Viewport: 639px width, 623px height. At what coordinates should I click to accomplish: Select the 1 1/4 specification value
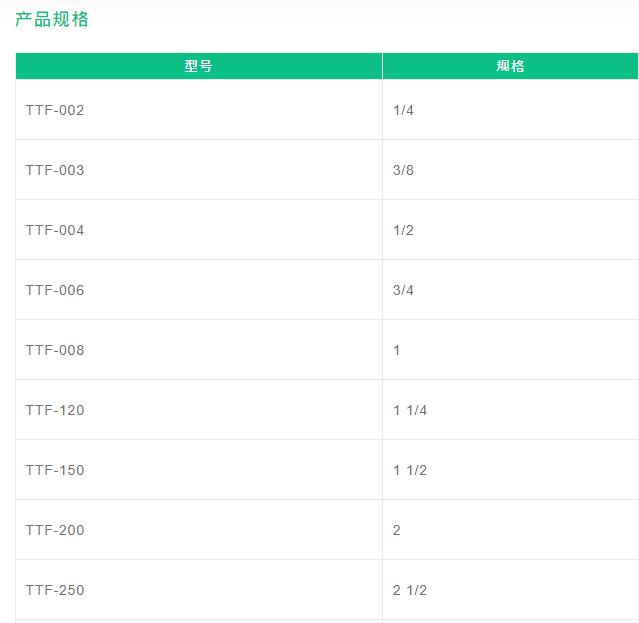pyautogui.click(x=410, y=410)
